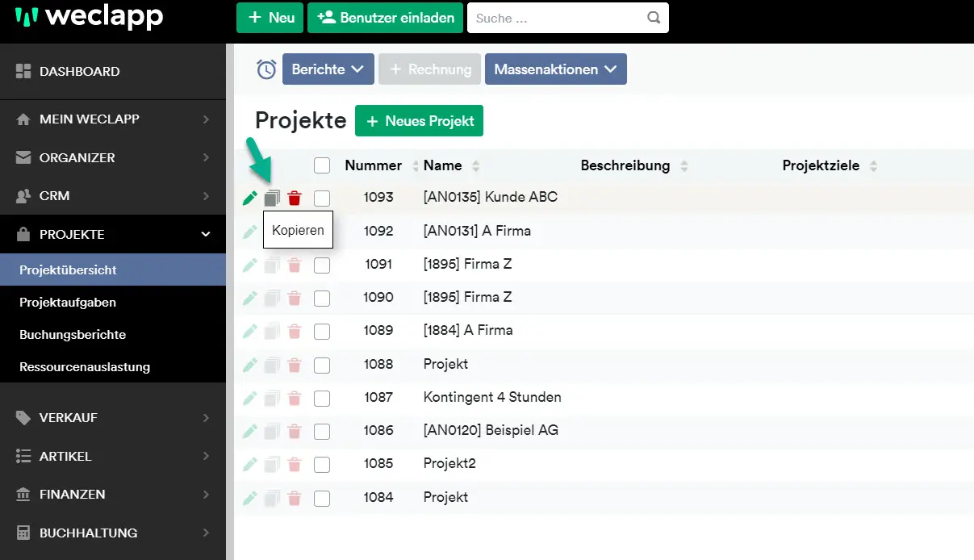This screenshot has height=560, width=974.
Task: Click the copy icon for project 1093
Action: (x=272, y=198)
